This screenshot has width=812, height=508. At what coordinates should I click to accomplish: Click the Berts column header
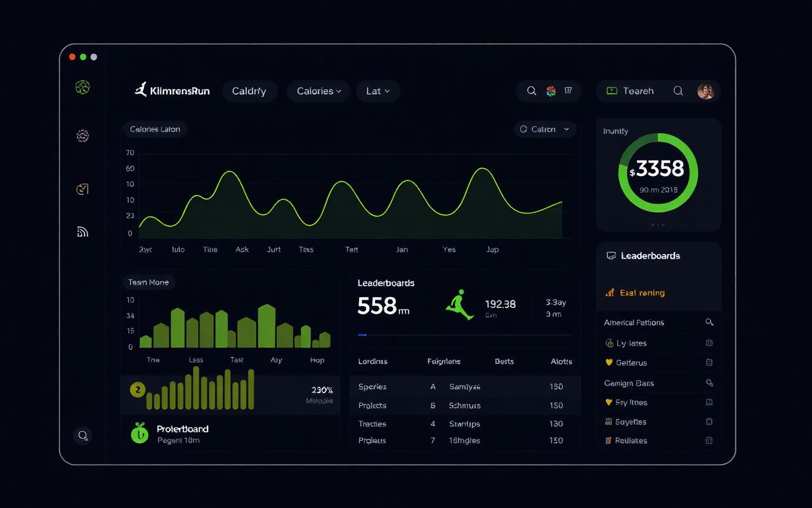504,361
